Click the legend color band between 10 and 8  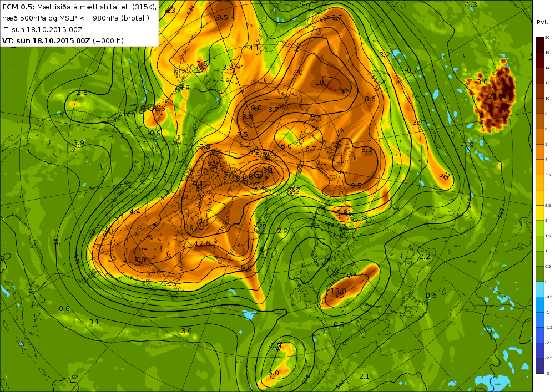point(540,106)
